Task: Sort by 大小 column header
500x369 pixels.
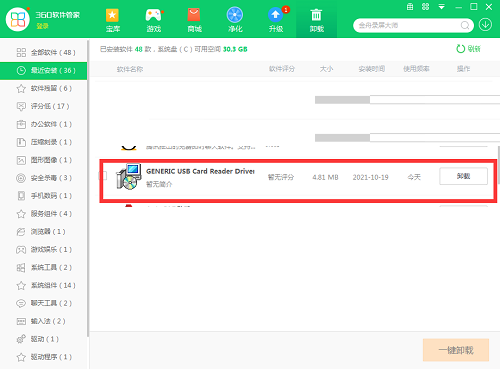Action: tap(326, 69)
